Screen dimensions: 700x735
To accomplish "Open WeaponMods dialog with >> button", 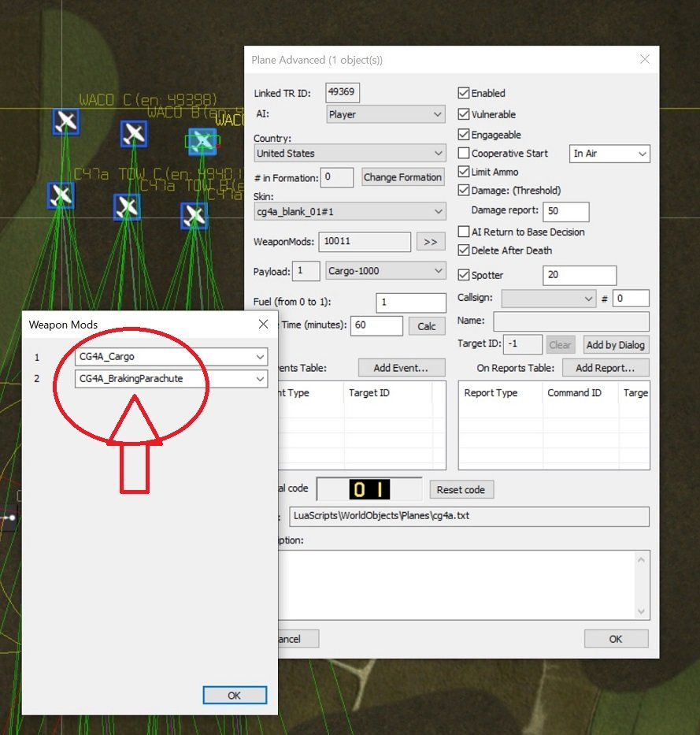I will tap(431, 241).
